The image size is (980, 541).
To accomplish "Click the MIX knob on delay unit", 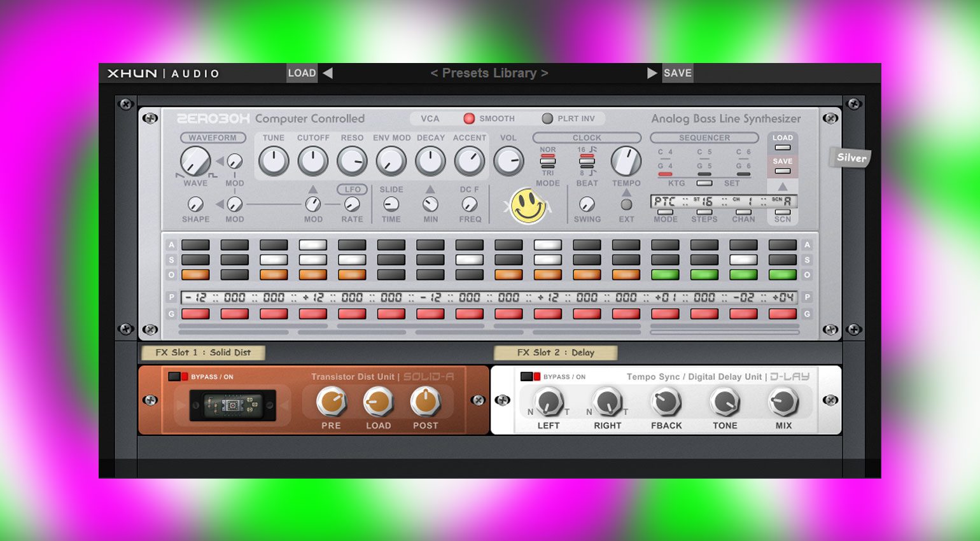I will click(783, 402).
